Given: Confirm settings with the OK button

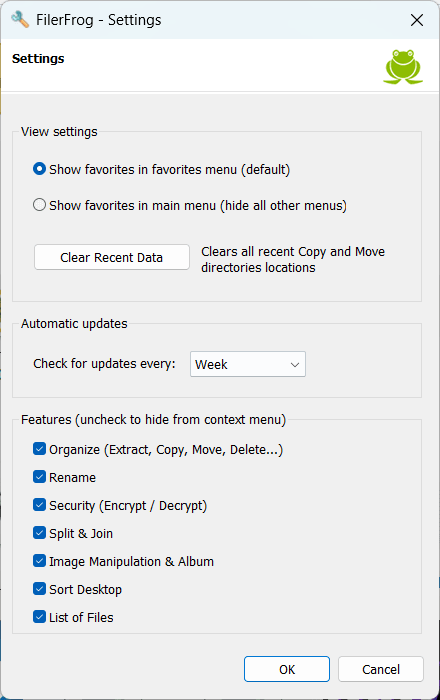Looking at the screenshot, I should [286, 669].
